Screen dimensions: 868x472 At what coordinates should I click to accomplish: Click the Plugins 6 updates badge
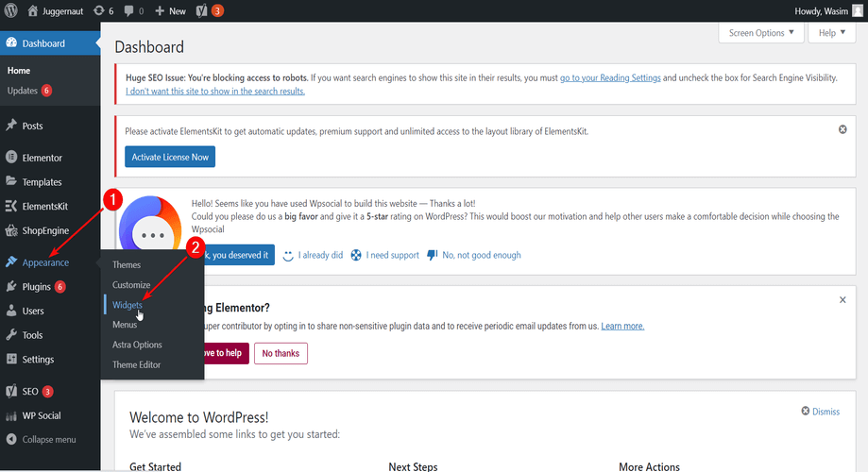tap(60, 287)
